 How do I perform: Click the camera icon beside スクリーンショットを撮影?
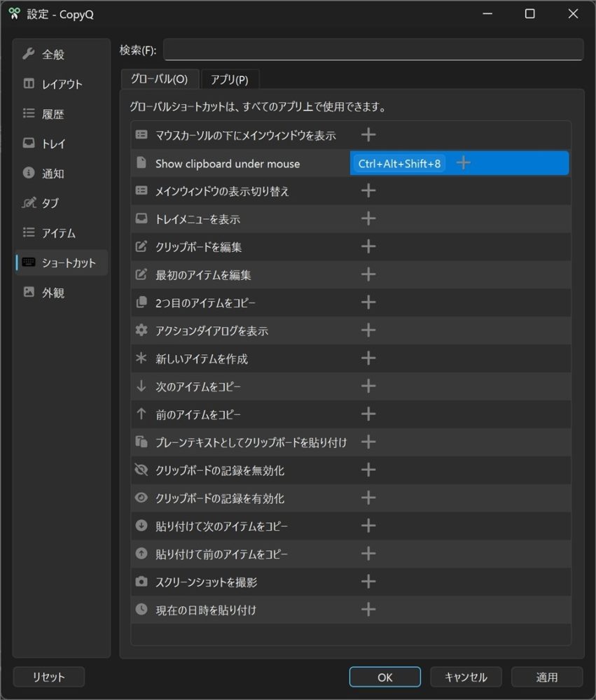coord(141,581)
